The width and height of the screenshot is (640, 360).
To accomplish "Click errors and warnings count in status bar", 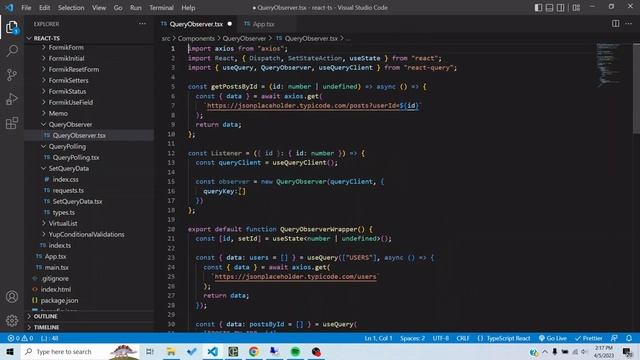I will [20, 338].
